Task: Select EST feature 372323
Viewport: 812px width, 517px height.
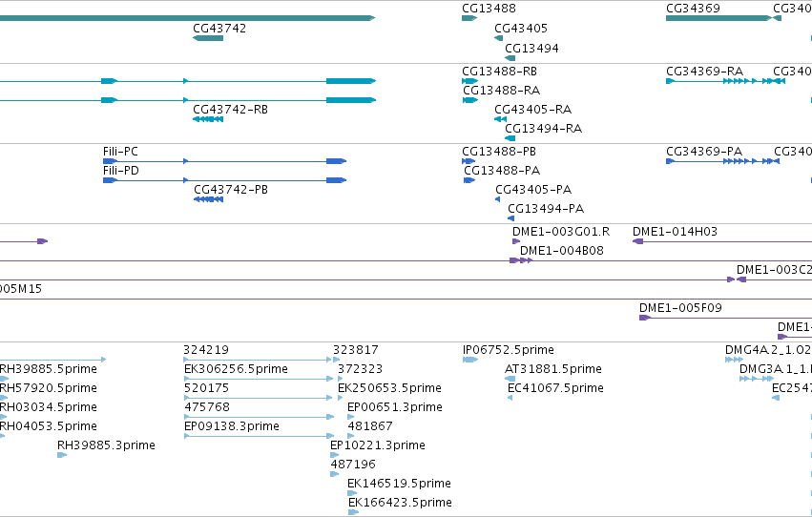Action: coord(341,379)
